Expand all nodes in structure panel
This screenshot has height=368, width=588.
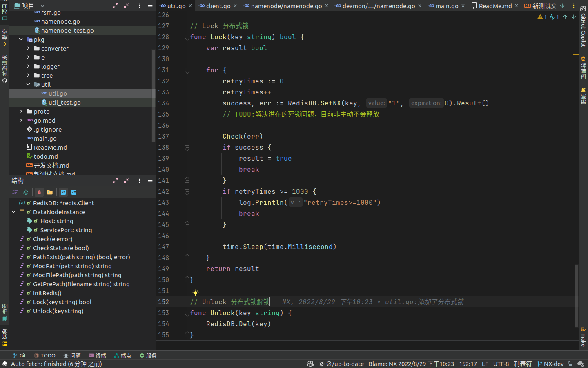click(116, 180)
